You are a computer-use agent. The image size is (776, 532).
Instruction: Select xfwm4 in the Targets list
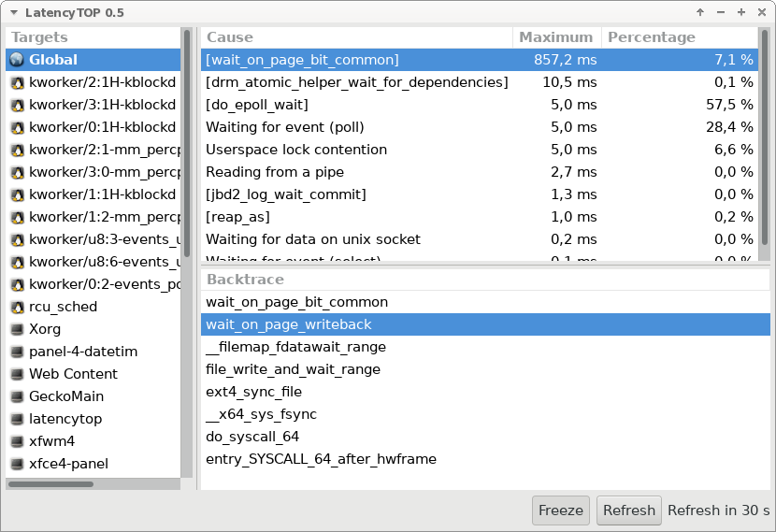click(x=51, y=441)
